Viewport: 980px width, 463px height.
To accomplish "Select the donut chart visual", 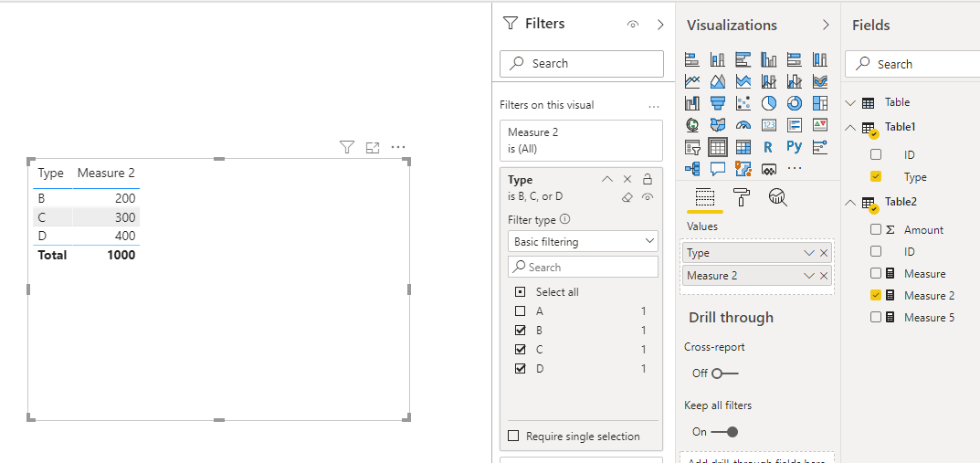I will (x=795, y=103).
